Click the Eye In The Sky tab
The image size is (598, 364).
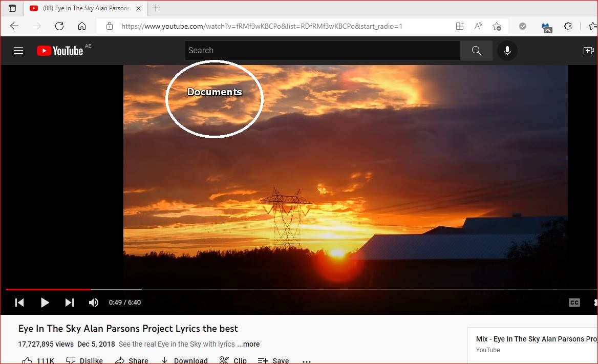click(x=86, y=8)
